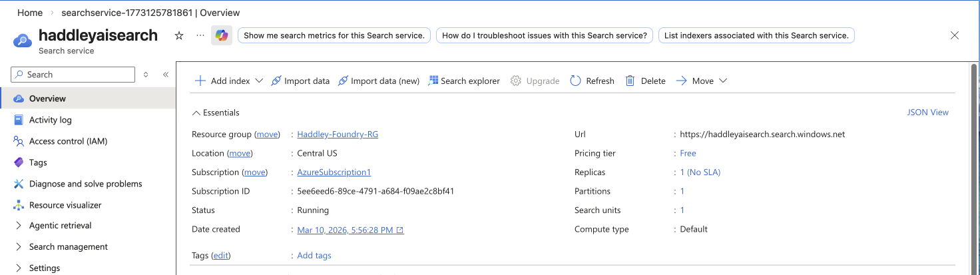Click the Resource visualizer icon in the sidebar
The width and height of the screenshot is (980, 275).
pyautogui.click(x=19, y=205)
